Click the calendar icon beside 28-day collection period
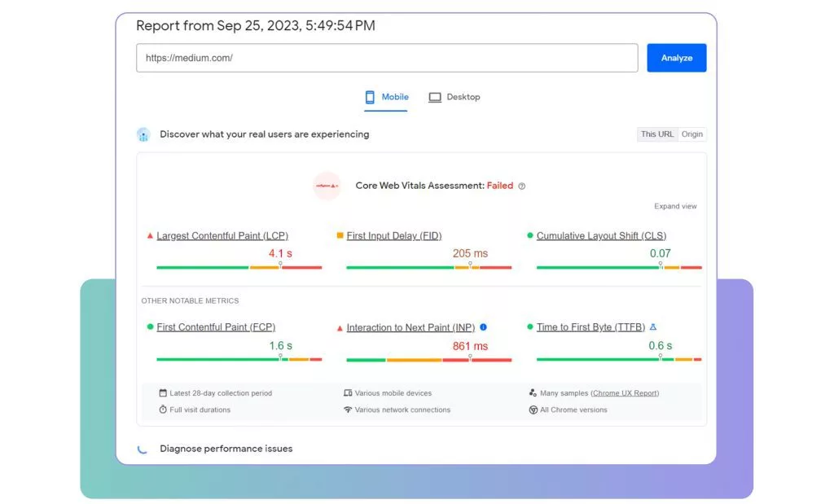Screen dimensions: 834x504 tap(163, 393)
